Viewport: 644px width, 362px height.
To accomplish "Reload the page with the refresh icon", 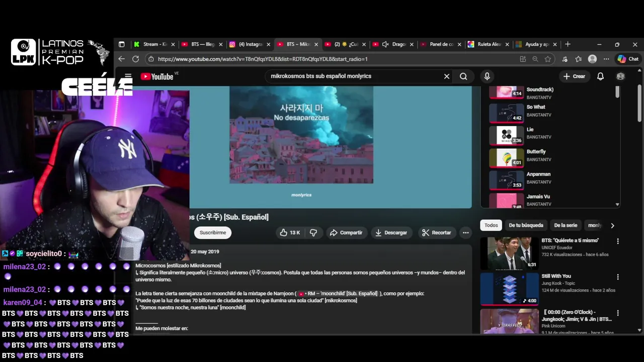I will (x=135, y=59).
